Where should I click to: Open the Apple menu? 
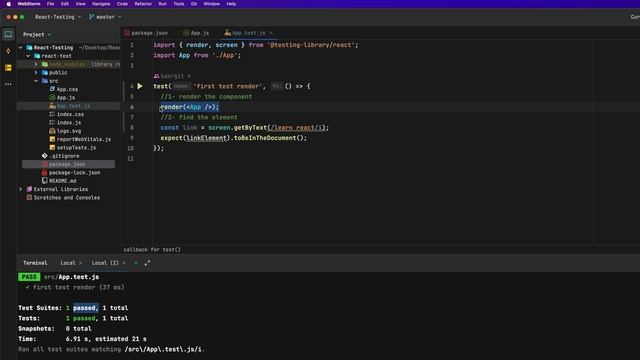tap(9, 4)
